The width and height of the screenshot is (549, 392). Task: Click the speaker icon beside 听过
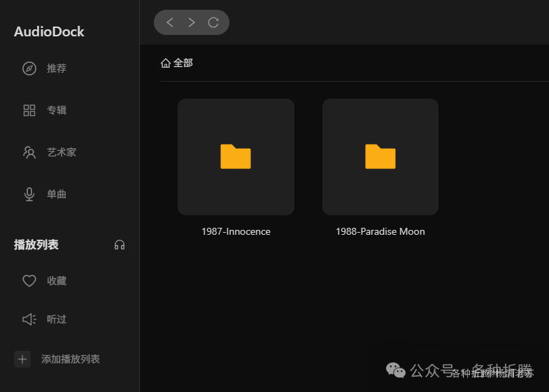[x=29, y=319]
